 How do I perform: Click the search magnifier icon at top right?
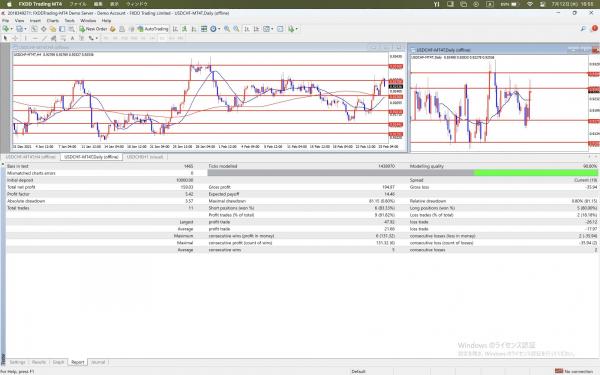[583, 29]
